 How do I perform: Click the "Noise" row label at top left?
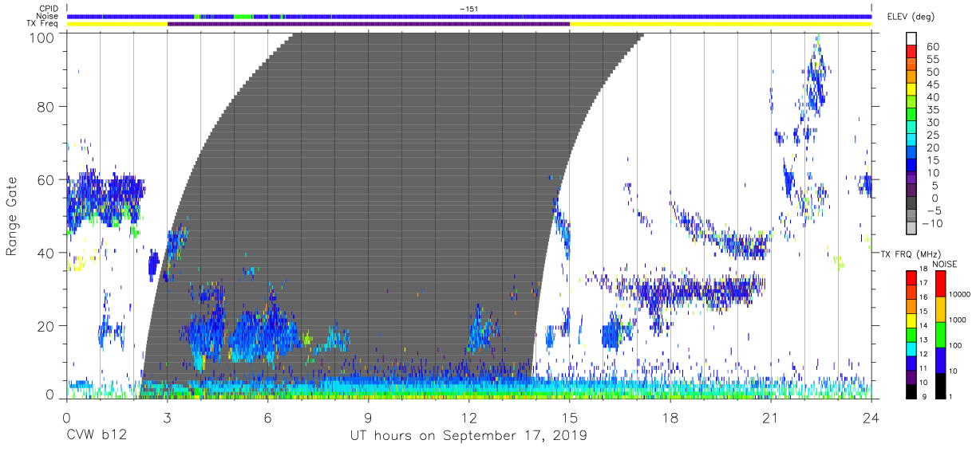pos(48,16)
